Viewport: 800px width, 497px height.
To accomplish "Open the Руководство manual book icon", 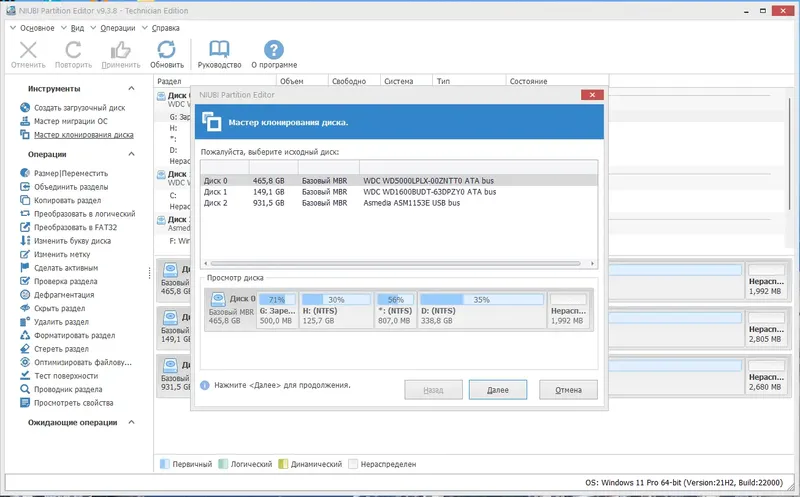I will (217, 51).
